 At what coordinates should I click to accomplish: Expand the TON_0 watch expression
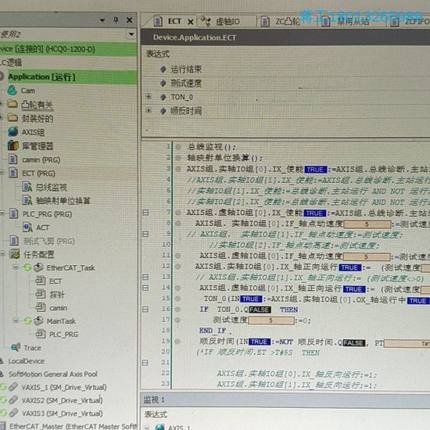point(149,97)
